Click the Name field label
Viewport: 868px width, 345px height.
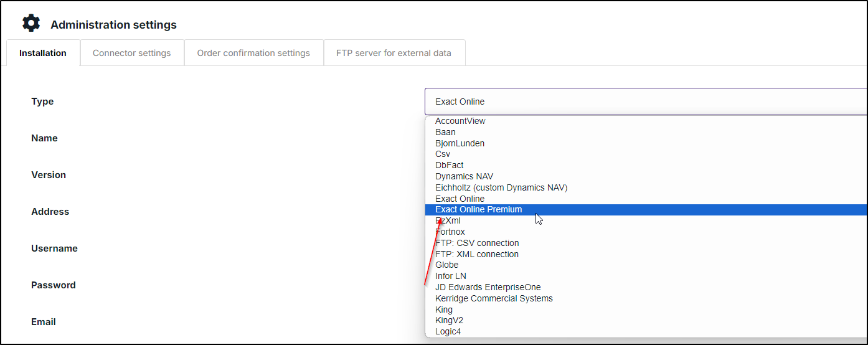44,138
